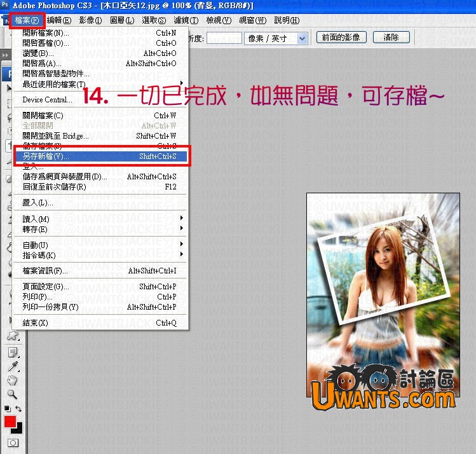Expand the toolbox with double-arrow handle
The height and width of the screenshot is (454, 476).
(x=5, y=55)
